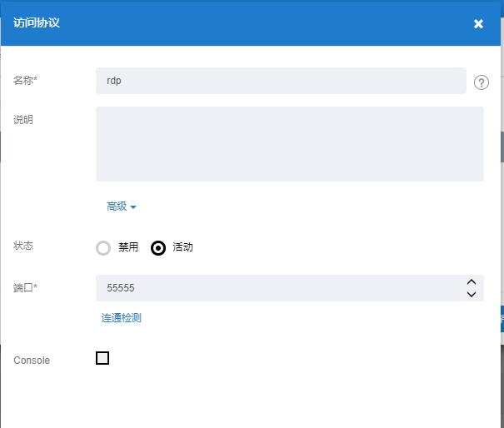Select the 禁用 radio button

pyautogui.click(x=103, y=247)
